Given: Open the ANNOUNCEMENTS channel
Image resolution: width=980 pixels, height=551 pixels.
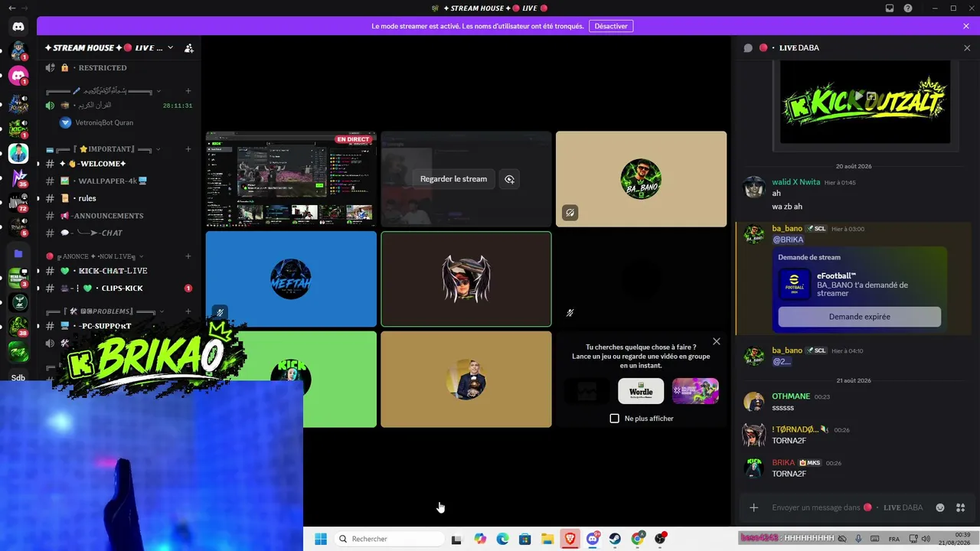Looking at the screenshot, I should [119, 216].
